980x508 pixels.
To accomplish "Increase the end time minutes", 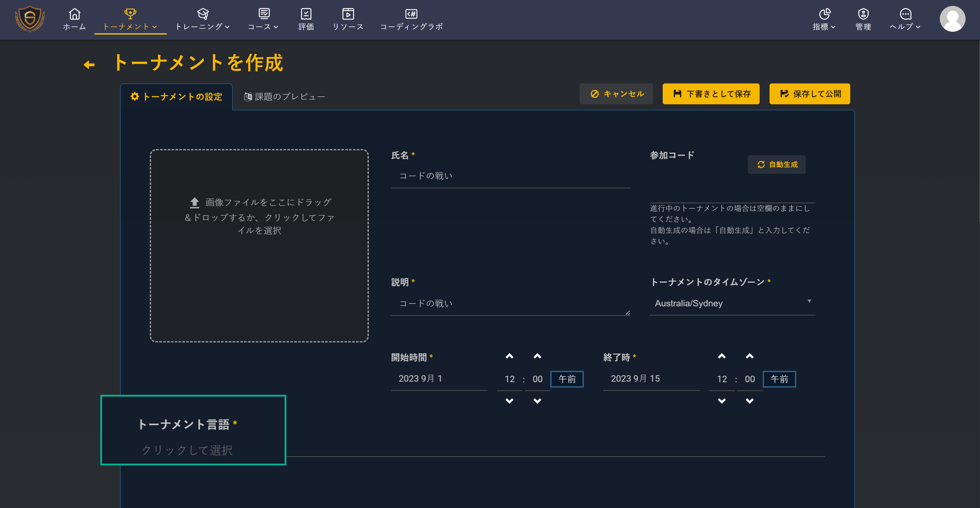I will coord(750,357).
